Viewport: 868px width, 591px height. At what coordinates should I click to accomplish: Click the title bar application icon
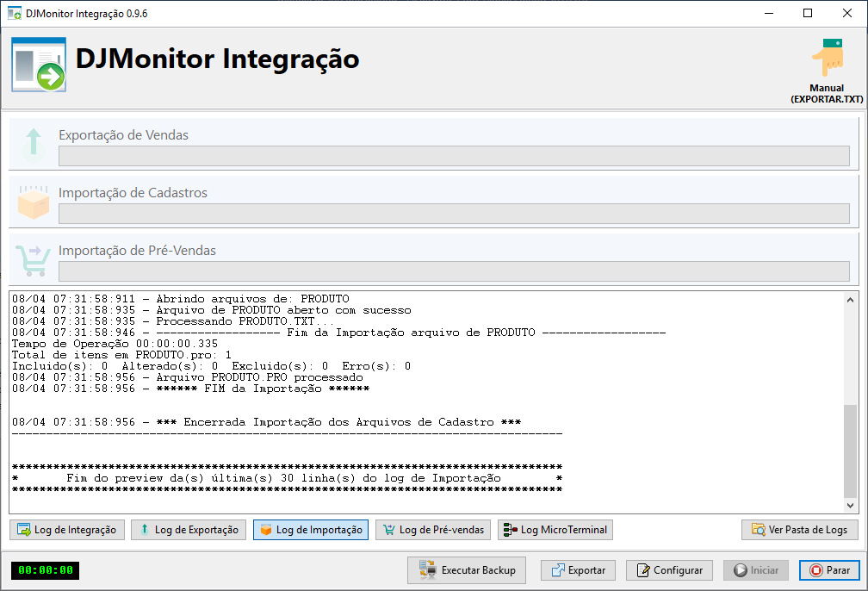15,13
